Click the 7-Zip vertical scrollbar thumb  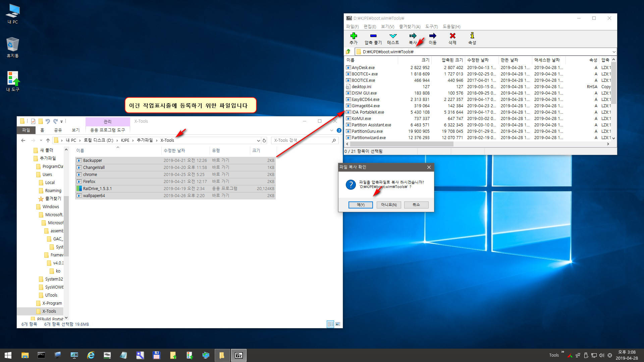pos(614,83)
